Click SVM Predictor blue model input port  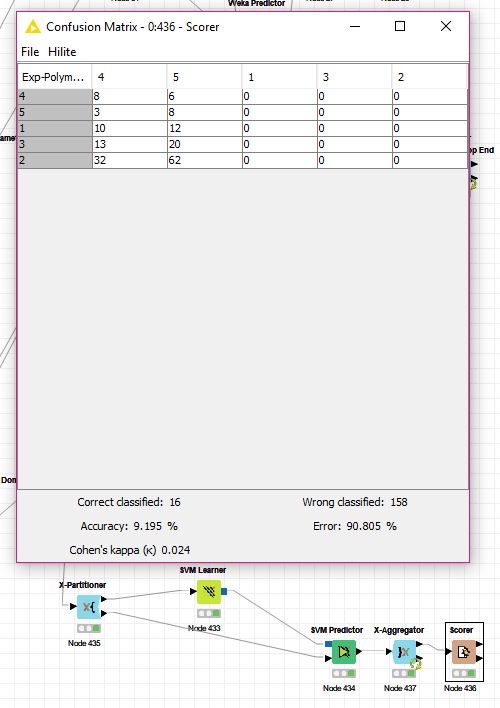pos(328,644)
